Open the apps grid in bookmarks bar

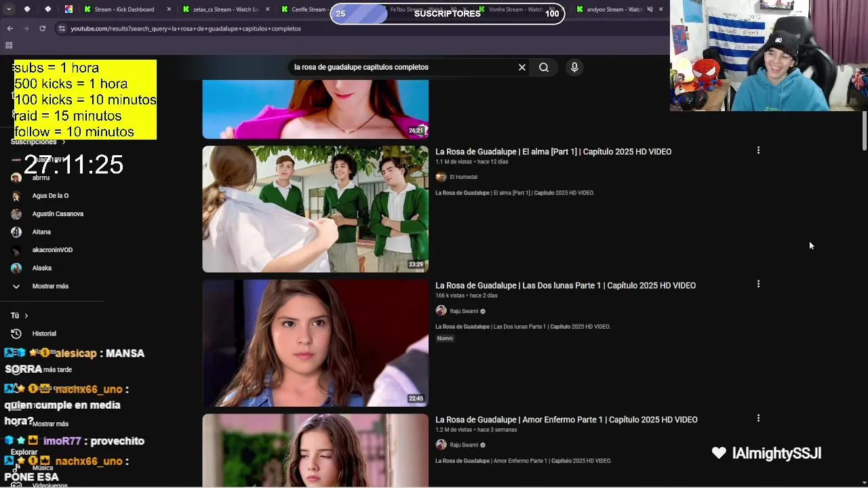pyautogui.click(x=9, y=45)
